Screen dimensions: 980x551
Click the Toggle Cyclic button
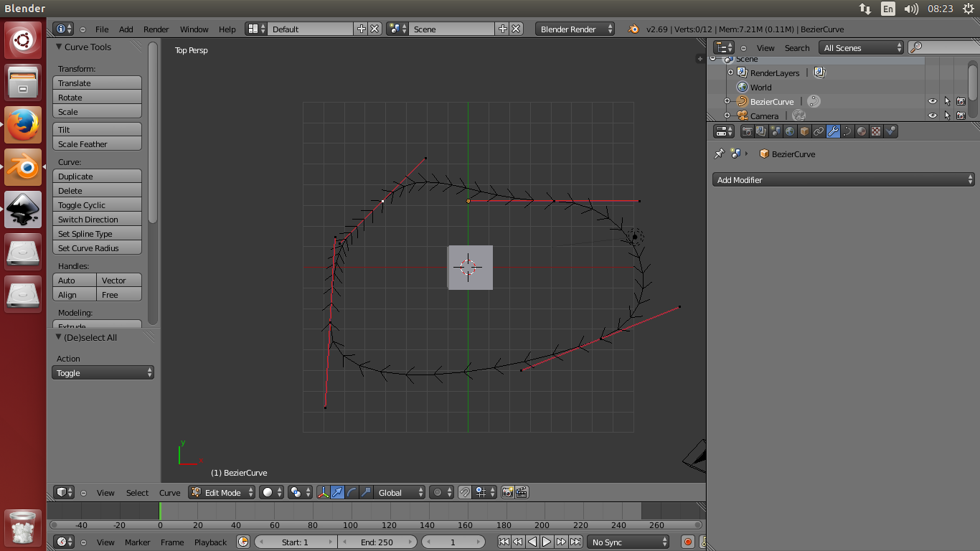(x=97, y=205)
